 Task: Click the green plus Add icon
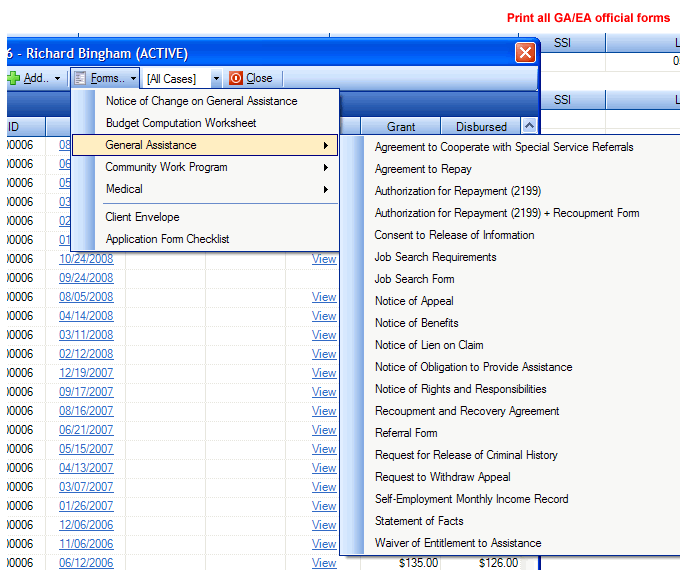point(13,79)
